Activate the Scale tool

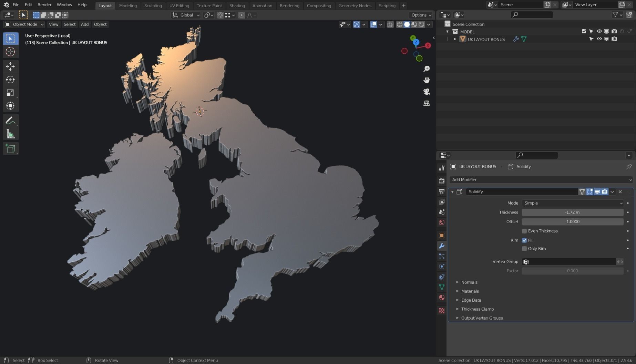(x=10, y=93)
